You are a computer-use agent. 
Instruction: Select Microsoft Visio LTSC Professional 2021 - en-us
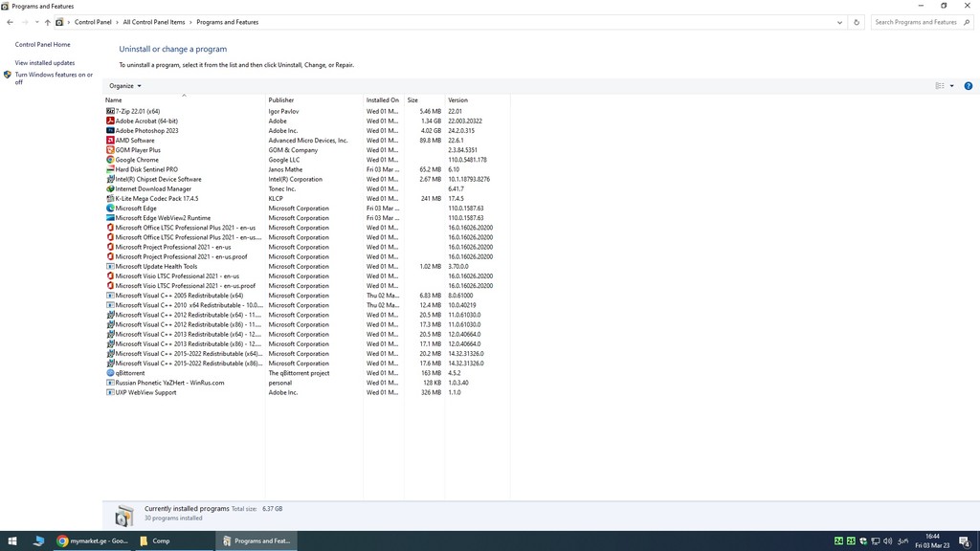(177, 276)
